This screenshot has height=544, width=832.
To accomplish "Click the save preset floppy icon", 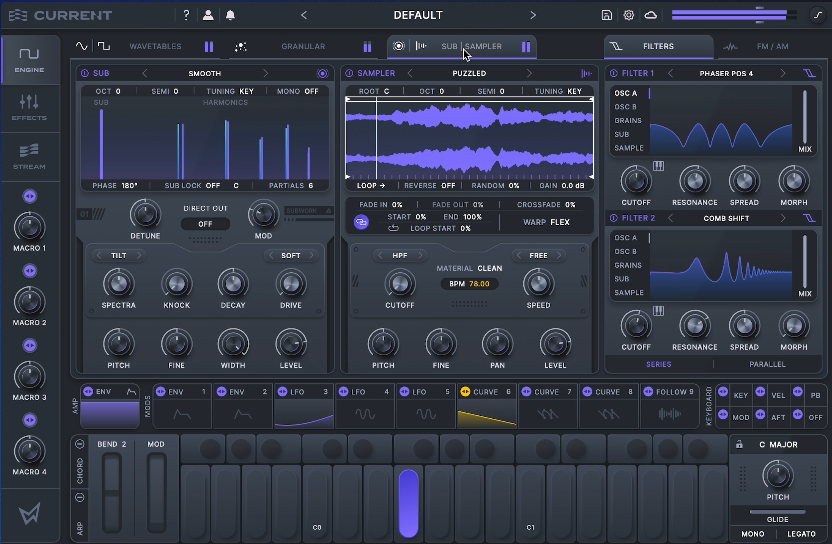I will (607, 15).
